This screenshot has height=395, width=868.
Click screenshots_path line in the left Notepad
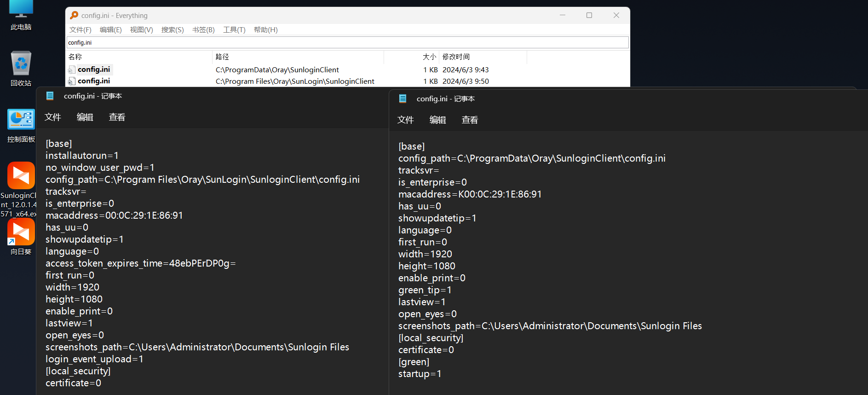(x=197, y=347)
